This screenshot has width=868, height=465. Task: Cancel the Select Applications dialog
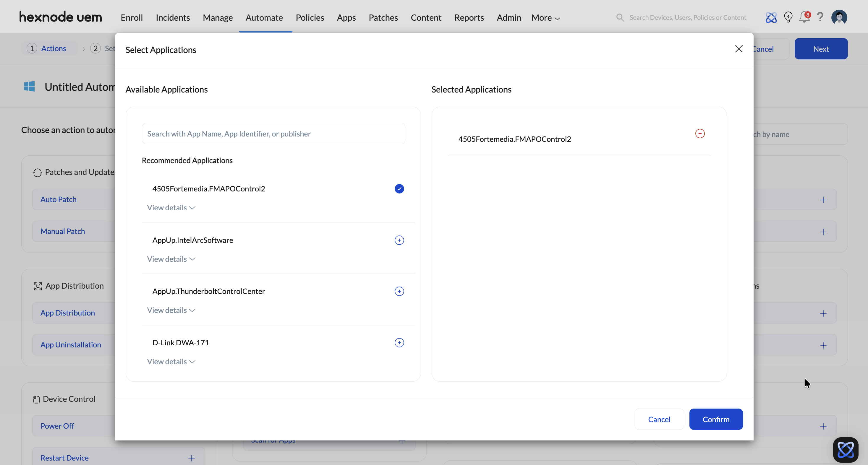click(x=659, y=419)
